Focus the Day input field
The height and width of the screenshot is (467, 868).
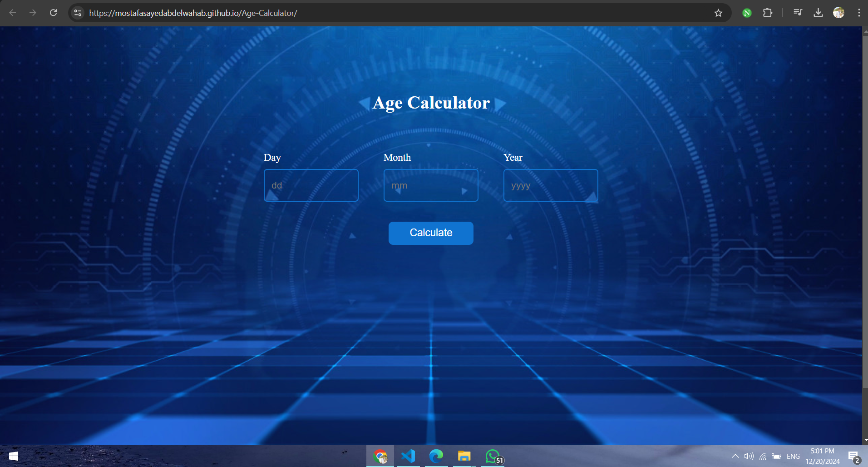(x=311, y=185)
